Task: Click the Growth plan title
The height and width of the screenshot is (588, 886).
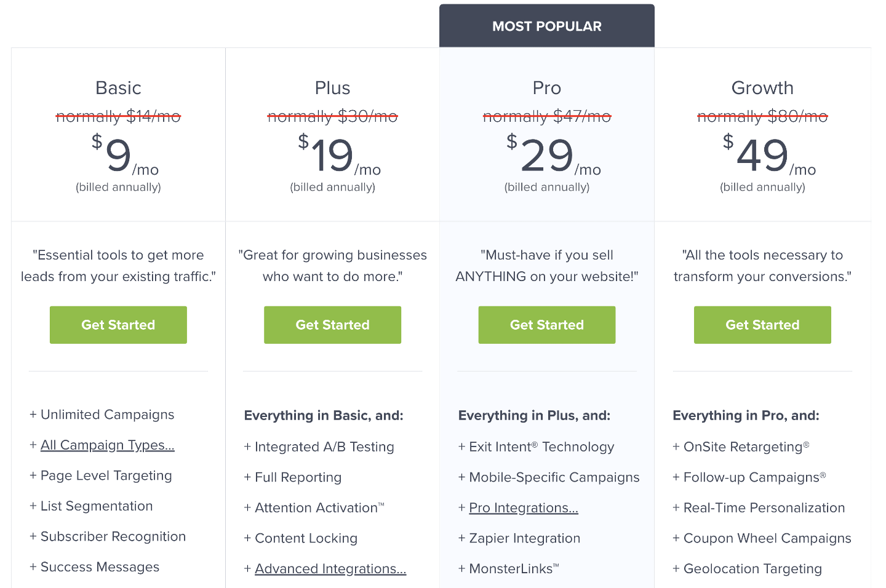Action: pyautogui.click(x=762, y=88)
